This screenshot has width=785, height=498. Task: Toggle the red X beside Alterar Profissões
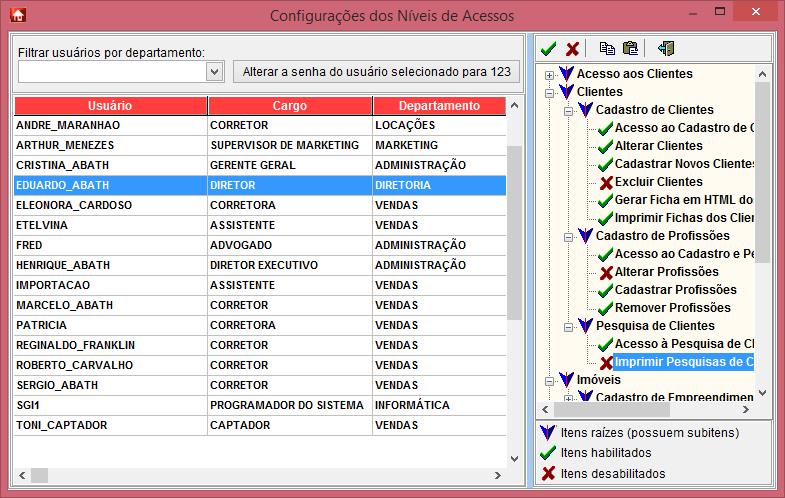(605, 272)
